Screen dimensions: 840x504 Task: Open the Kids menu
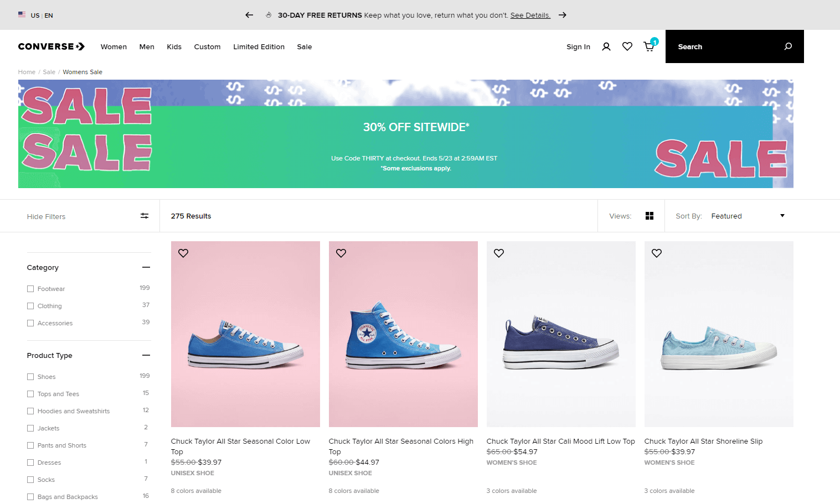pyautogui.click(x=174, y=47)
